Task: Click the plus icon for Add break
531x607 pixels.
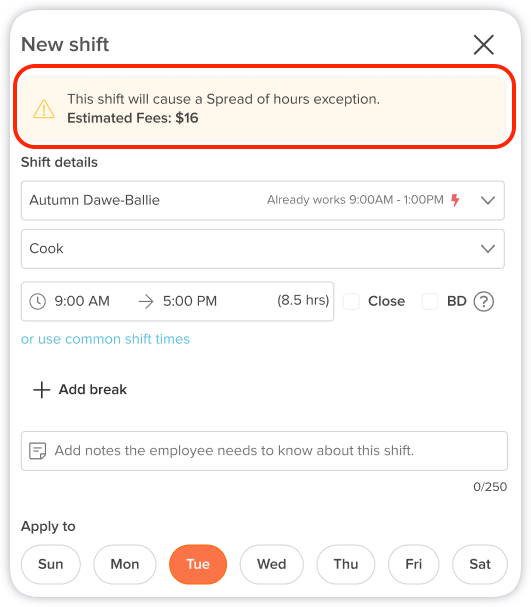Action: coord(41,390)
